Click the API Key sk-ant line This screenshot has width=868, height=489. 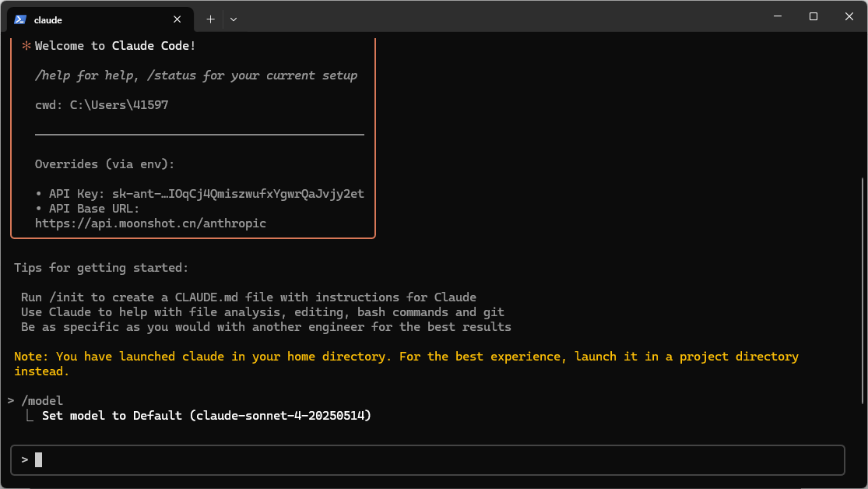(199, 194)
